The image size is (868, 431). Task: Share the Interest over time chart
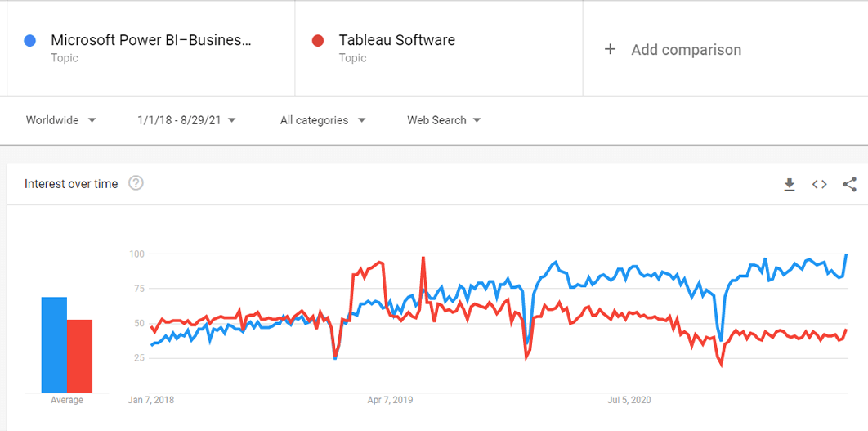click(849, 185)
